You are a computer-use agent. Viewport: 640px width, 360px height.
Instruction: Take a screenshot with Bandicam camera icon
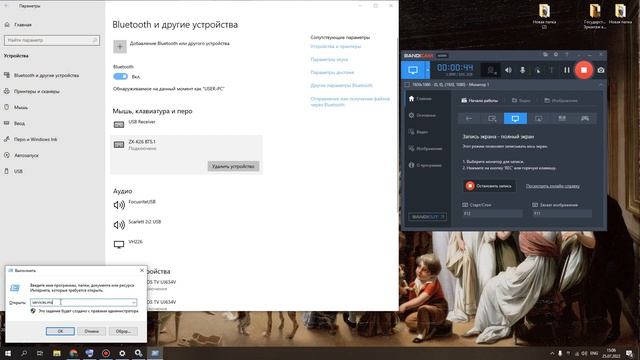click(x=601, y=70)
